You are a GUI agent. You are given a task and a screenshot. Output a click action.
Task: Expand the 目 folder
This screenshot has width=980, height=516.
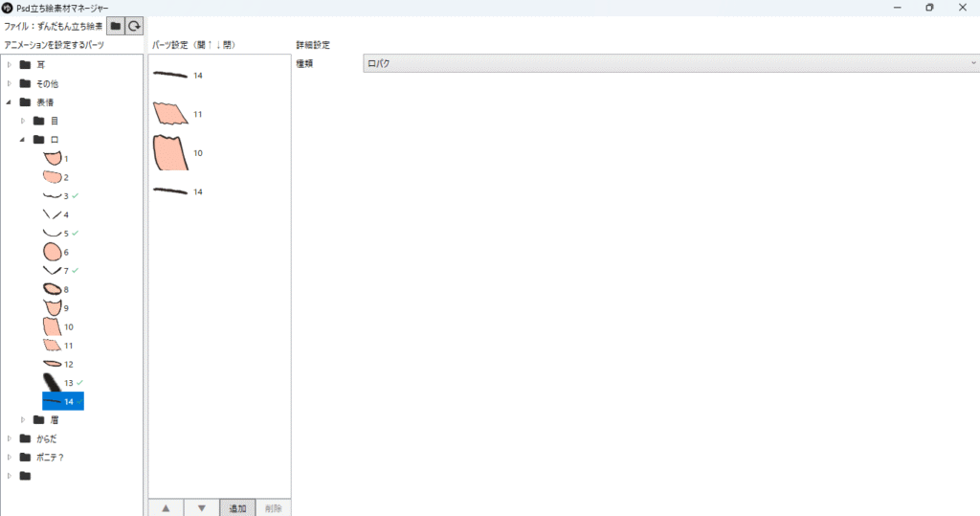[x=23, y=121]
